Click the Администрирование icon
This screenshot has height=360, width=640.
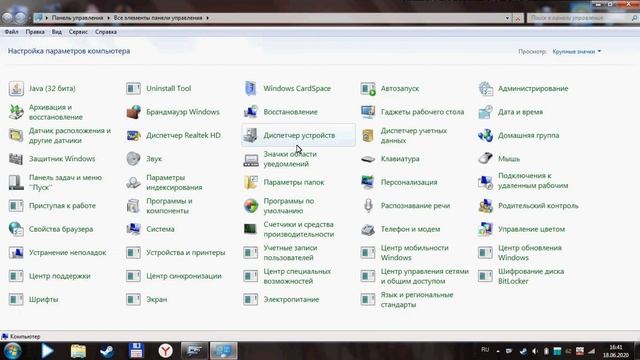click(485, 89)
